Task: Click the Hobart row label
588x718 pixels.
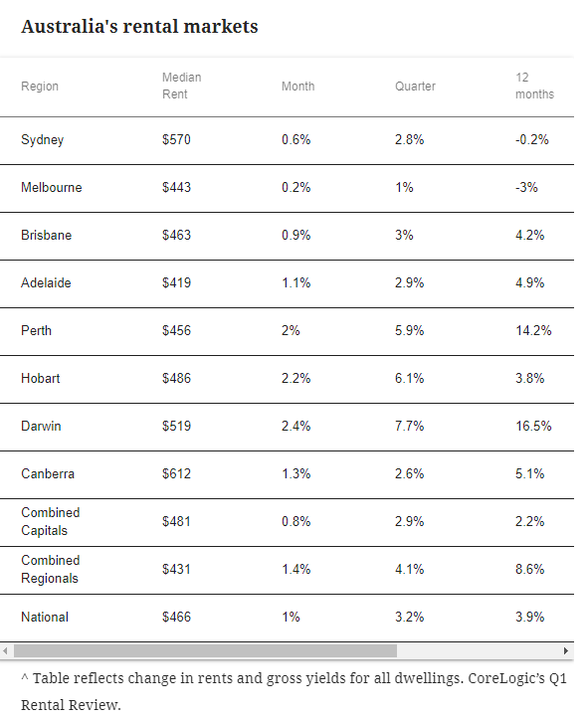Action: point(41,378)
